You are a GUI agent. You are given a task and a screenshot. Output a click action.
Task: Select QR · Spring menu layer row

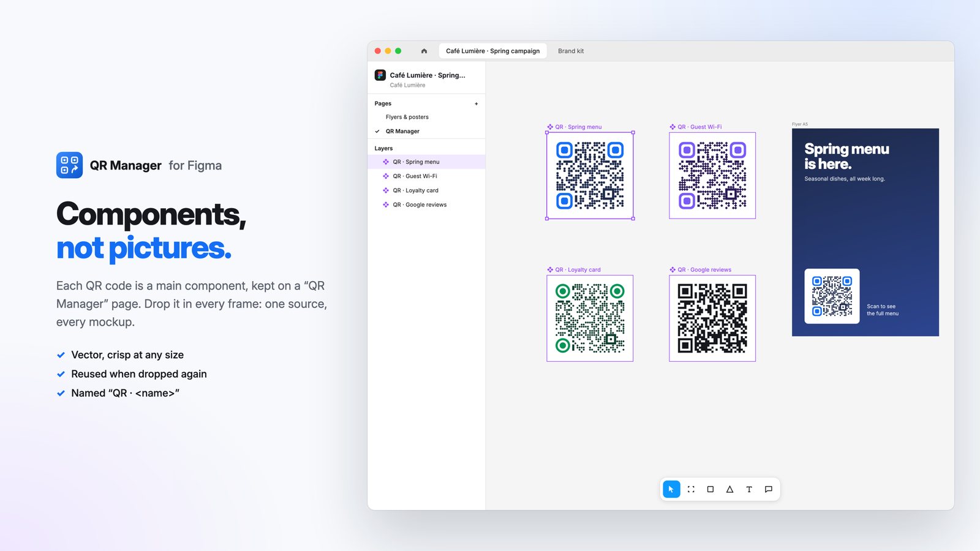pyautogui.click(x=426, y=162)
